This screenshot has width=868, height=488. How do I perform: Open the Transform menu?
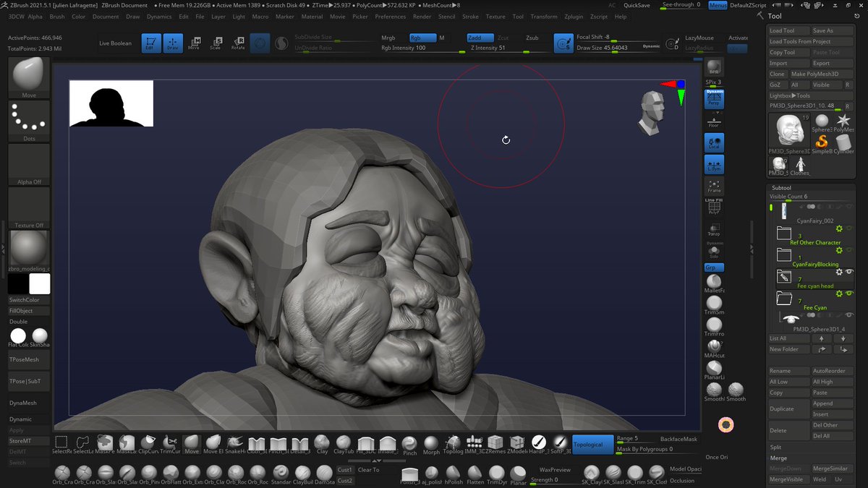[544, 17]
